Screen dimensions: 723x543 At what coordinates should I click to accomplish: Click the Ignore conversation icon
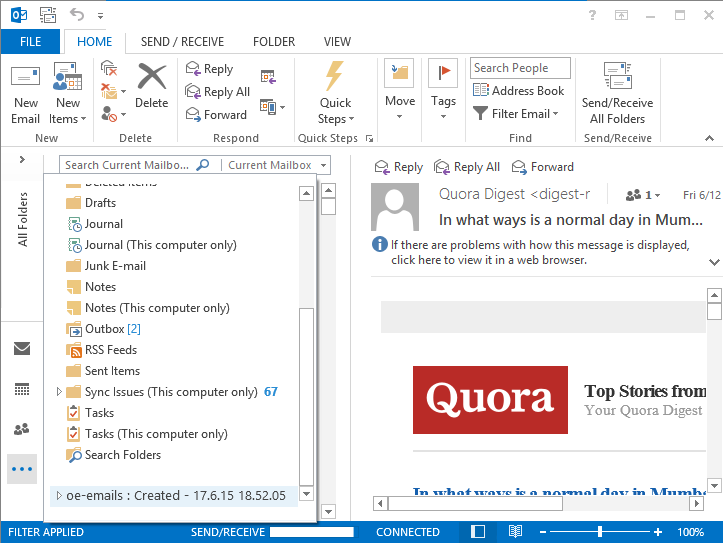pos(109,68)
